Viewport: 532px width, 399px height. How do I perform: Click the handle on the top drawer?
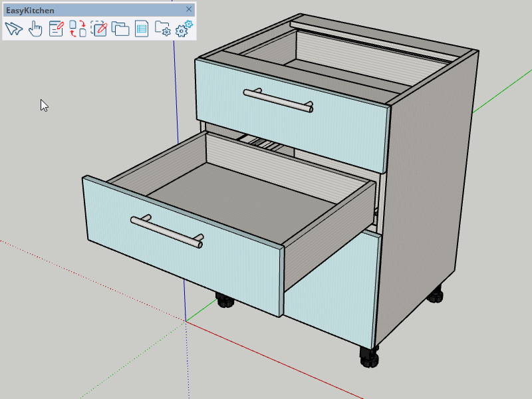pos(278,100)
